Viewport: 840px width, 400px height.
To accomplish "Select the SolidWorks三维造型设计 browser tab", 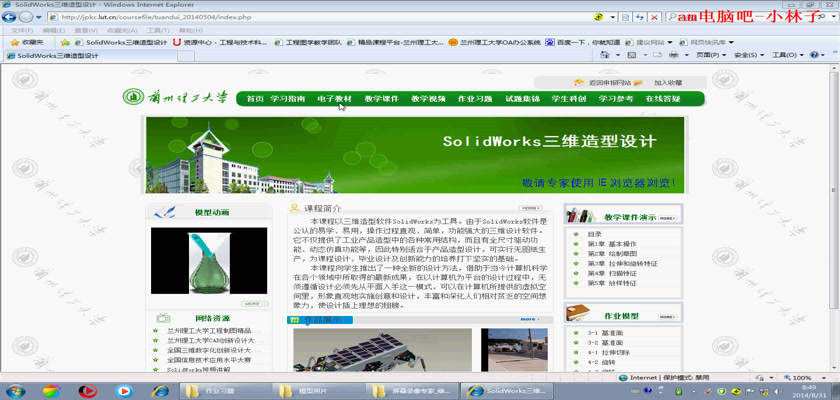I will (89, 55).
